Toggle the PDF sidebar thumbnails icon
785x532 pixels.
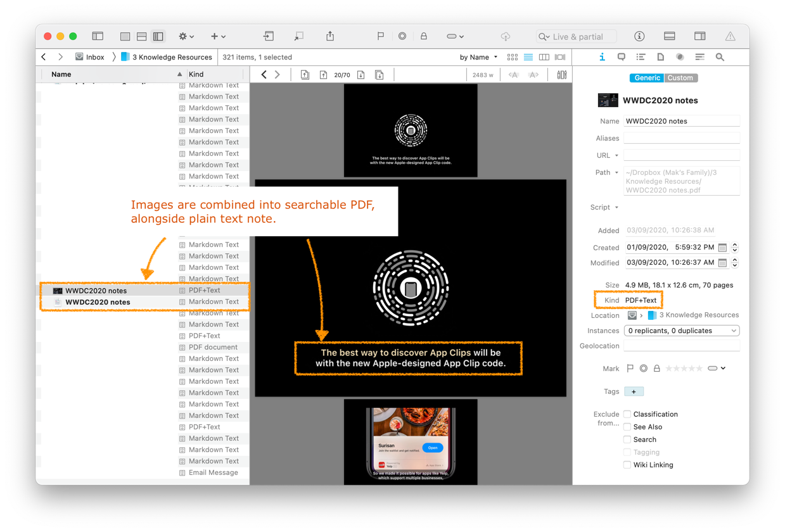(561, 75)
